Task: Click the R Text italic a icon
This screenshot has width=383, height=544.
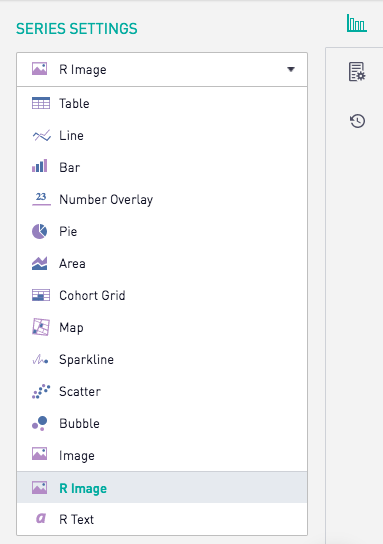Action: (x=41, y=518)
